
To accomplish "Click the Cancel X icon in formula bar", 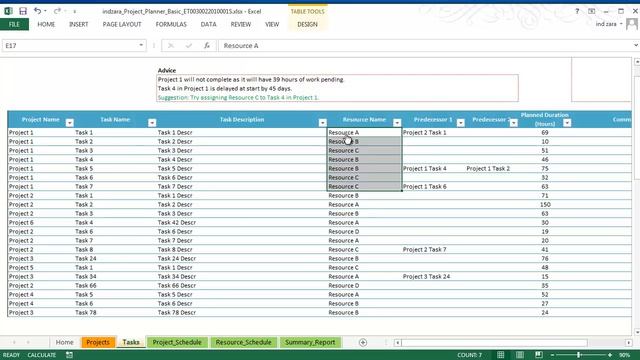I will [x=171, y=45].
